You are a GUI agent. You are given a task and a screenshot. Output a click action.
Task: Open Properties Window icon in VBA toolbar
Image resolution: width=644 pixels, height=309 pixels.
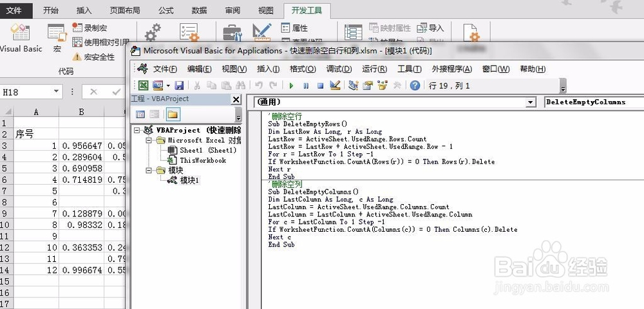pyautogui.click(x=368, y=86)
